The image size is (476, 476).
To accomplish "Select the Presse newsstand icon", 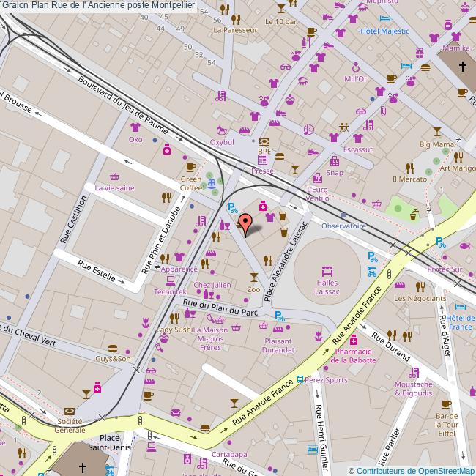I will pyautogui.click(x=263, y=160).
